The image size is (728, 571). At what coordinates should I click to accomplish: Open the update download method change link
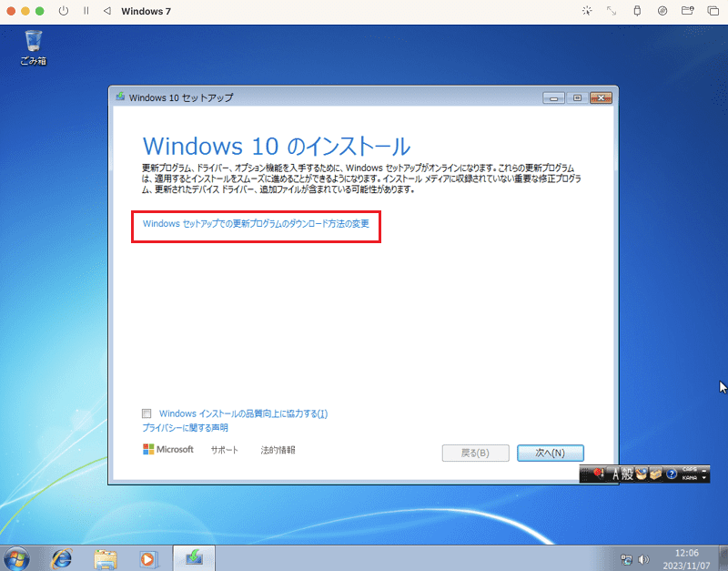(x=256, y=224)
